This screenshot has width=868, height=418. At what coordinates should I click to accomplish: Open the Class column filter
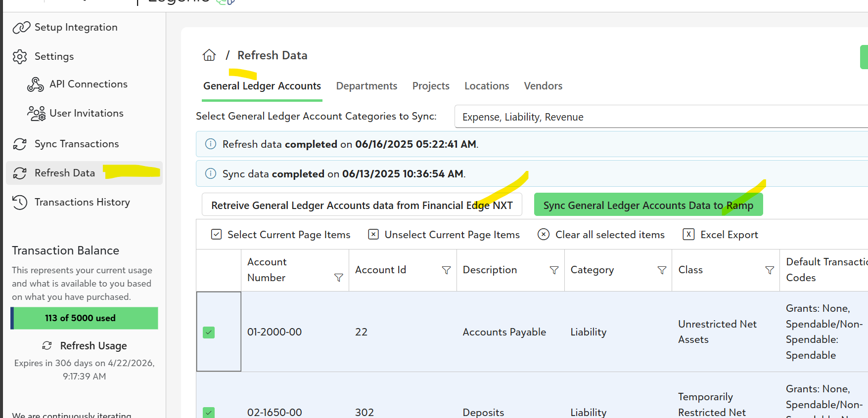click(770, 270)
